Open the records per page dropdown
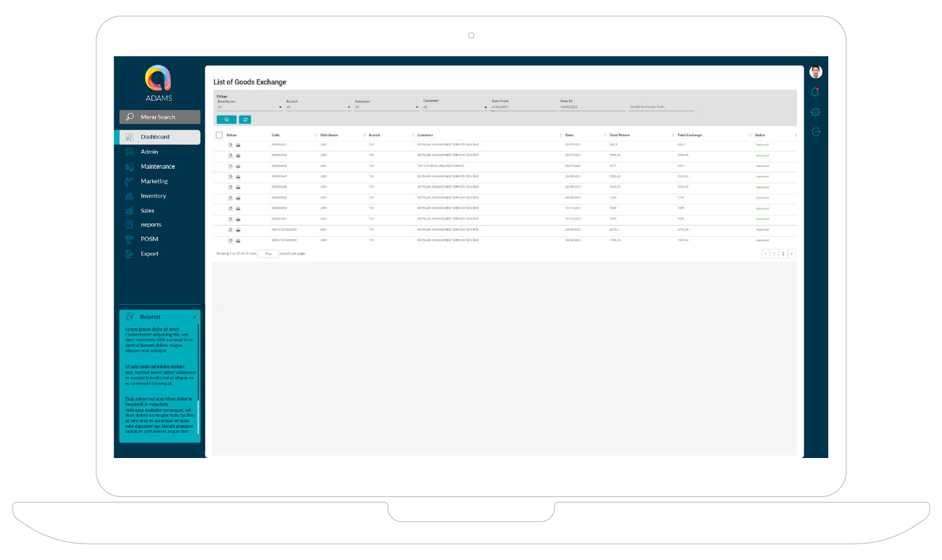Viewport: 942px width, 560px height. (x=268, y=253)
